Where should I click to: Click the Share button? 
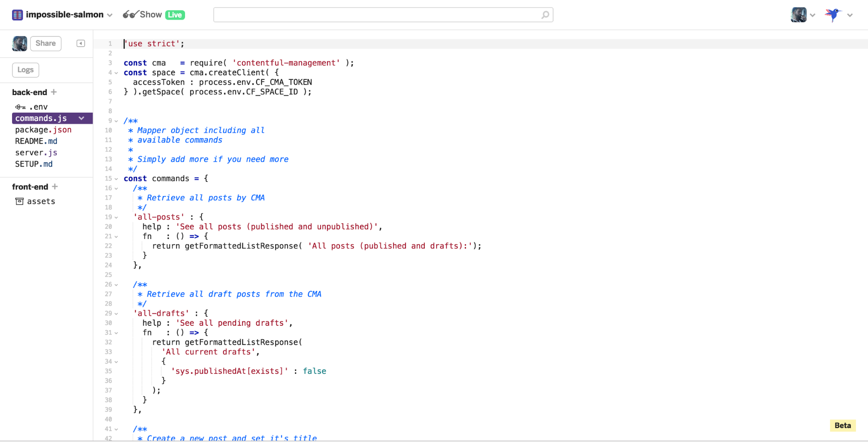[46, 43]
